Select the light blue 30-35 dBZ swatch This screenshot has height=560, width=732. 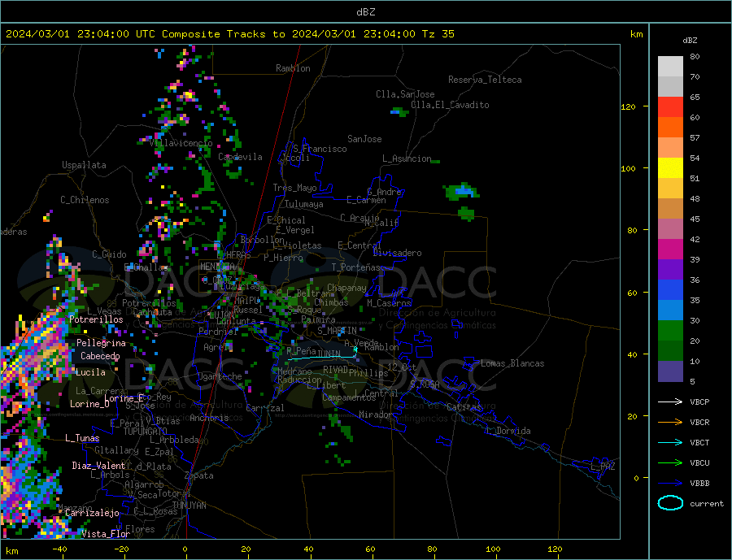click(670, 310)
